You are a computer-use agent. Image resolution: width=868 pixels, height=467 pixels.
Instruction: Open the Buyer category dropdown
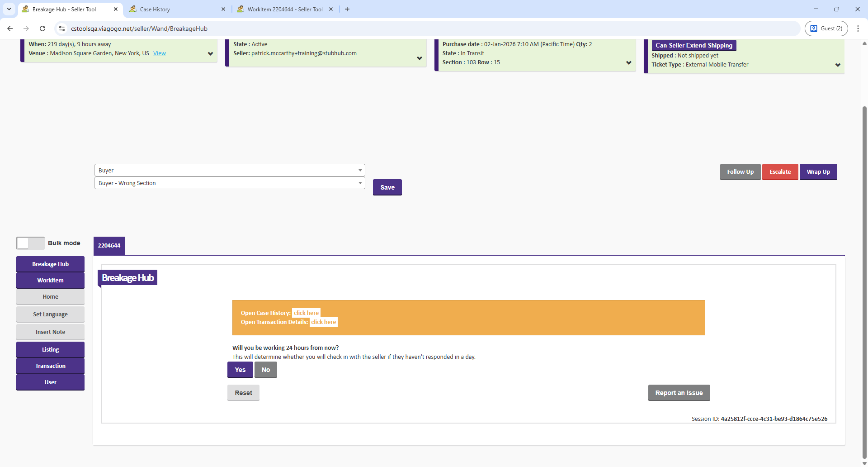[229, 171]
